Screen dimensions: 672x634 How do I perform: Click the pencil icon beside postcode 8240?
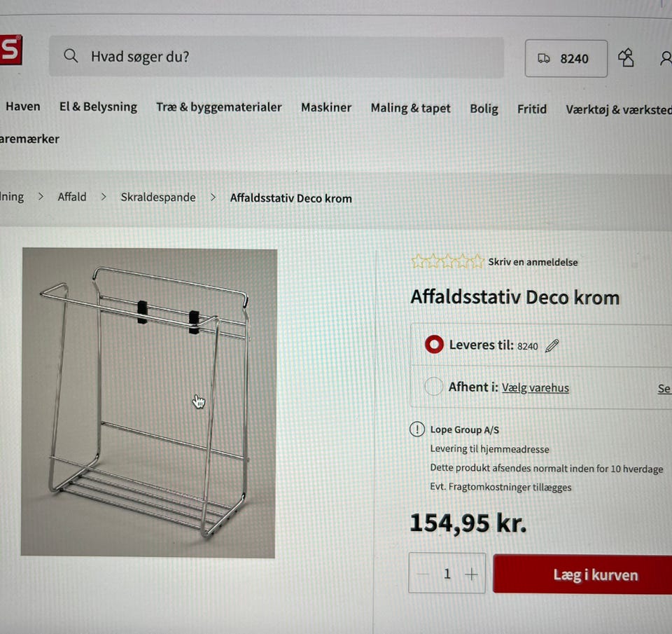coord(552,345)
